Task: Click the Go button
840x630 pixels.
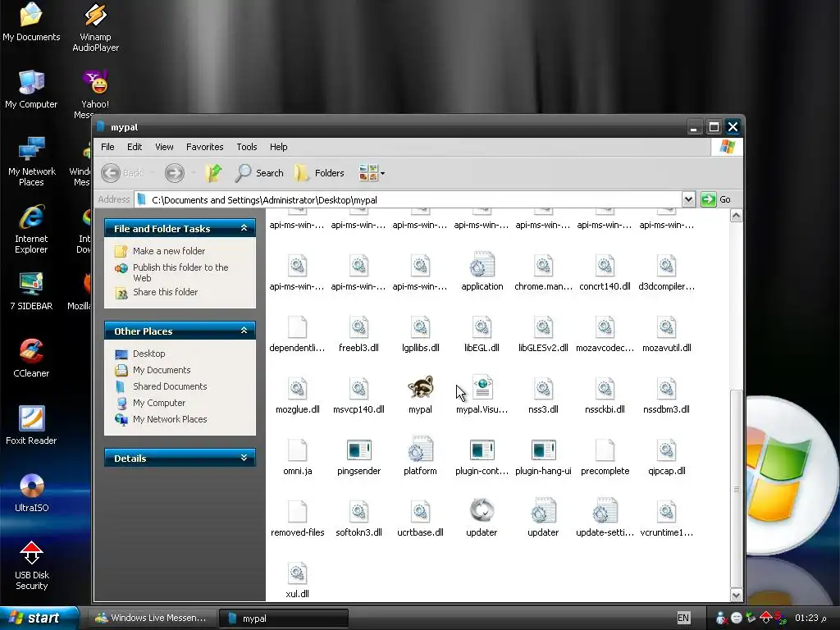Action: [716, 199]
